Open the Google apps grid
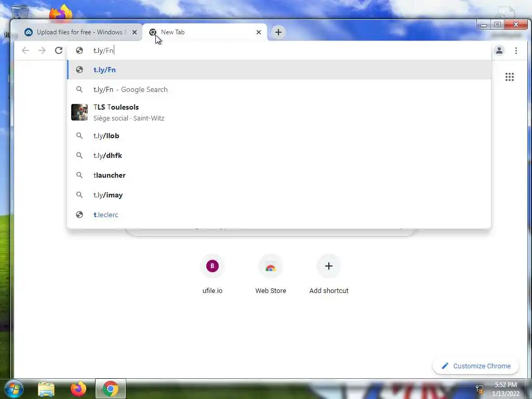This screenshot has width=532, height=399. (509, 77)
